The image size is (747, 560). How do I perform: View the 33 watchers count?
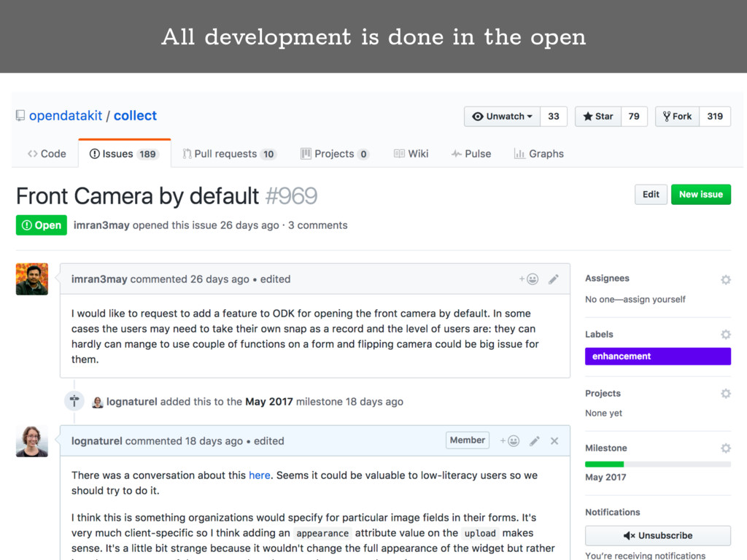554,116
